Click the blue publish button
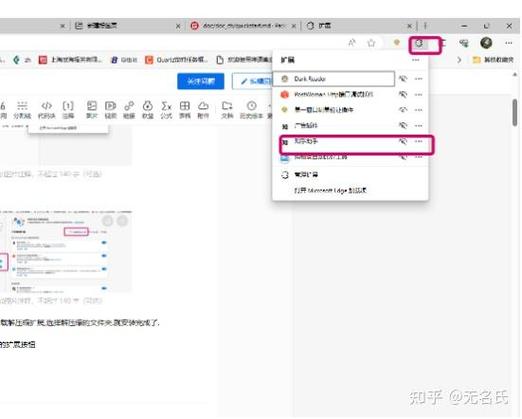 [201, 81]
